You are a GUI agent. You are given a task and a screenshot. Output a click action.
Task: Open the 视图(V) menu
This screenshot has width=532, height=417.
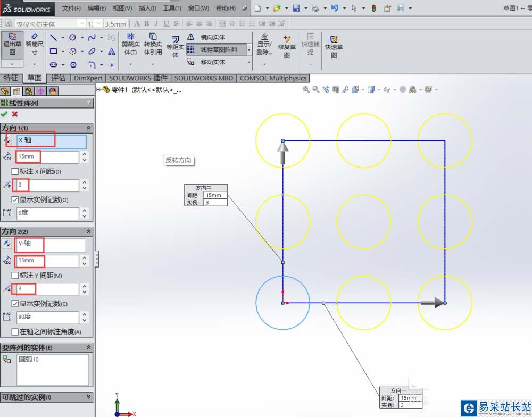[122, 8]
